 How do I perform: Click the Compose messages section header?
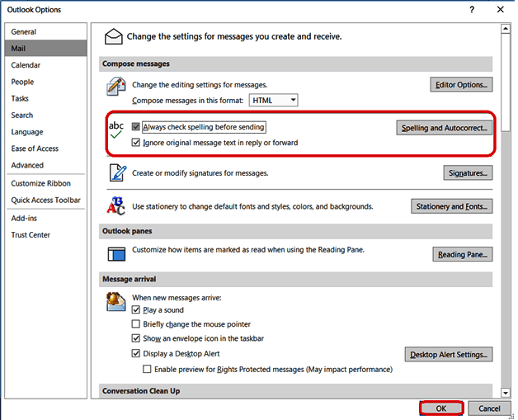tap(295, 64)
